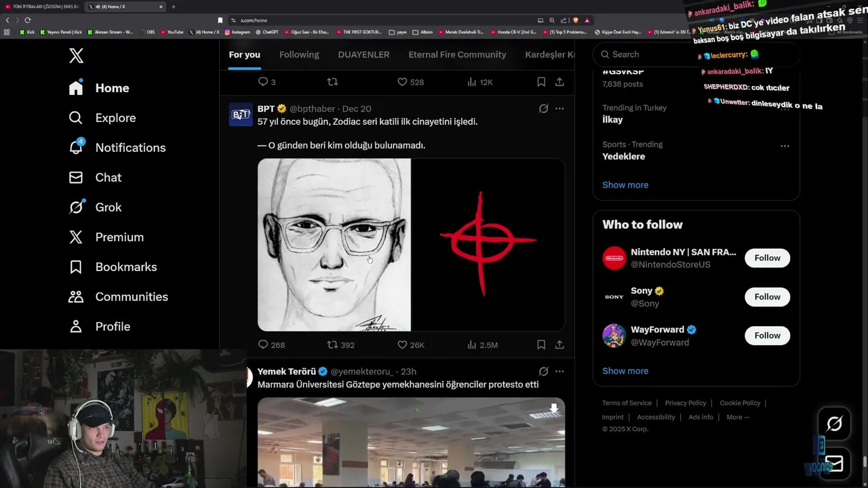This screenshot has width=868, height=488.
Task: Switch to the Following tab
Action: (299, 54)
